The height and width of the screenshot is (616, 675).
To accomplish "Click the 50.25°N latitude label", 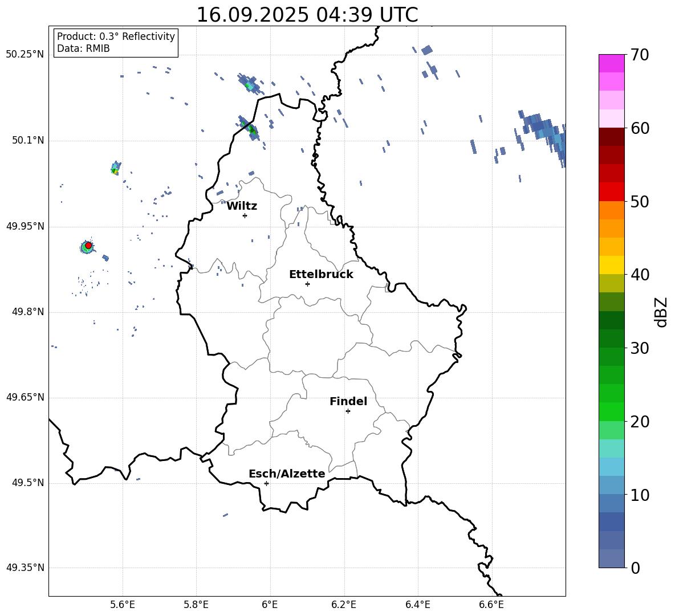I will tap(25, 55).
